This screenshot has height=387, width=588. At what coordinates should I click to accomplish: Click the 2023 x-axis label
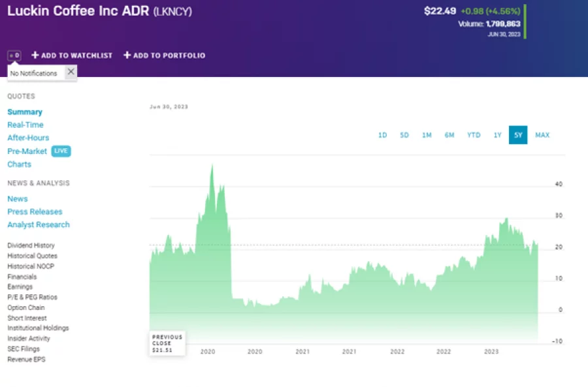491,352
